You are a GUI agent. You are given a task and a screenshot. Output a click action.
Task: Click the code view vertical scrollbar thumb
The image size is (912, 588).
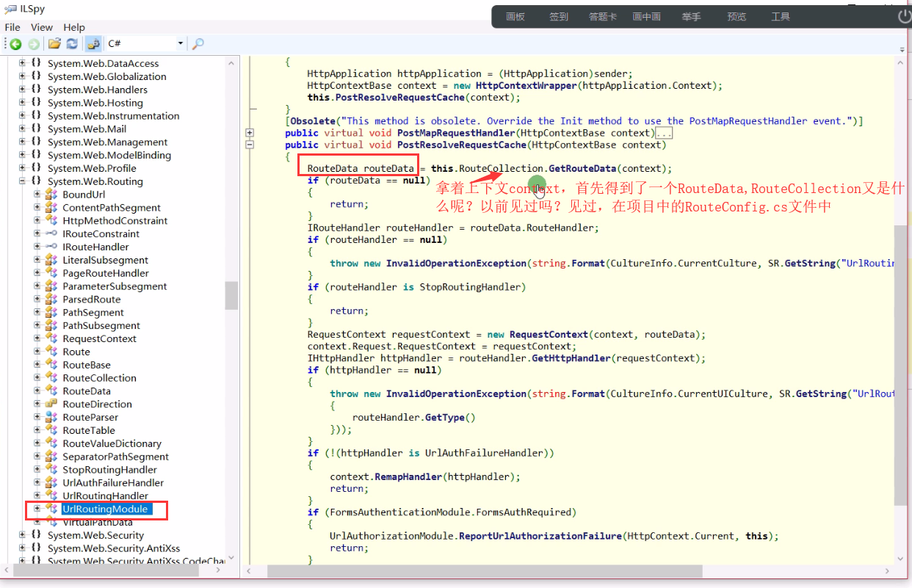tap(900, 366)
